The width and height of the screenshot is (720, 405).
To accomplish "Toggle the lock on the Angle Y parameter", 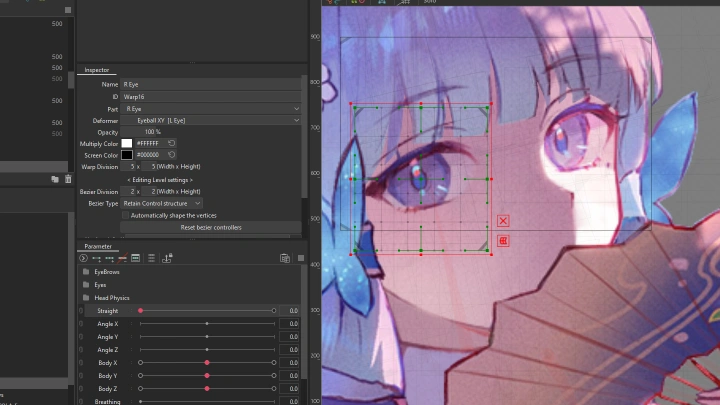I will (81, 337).
